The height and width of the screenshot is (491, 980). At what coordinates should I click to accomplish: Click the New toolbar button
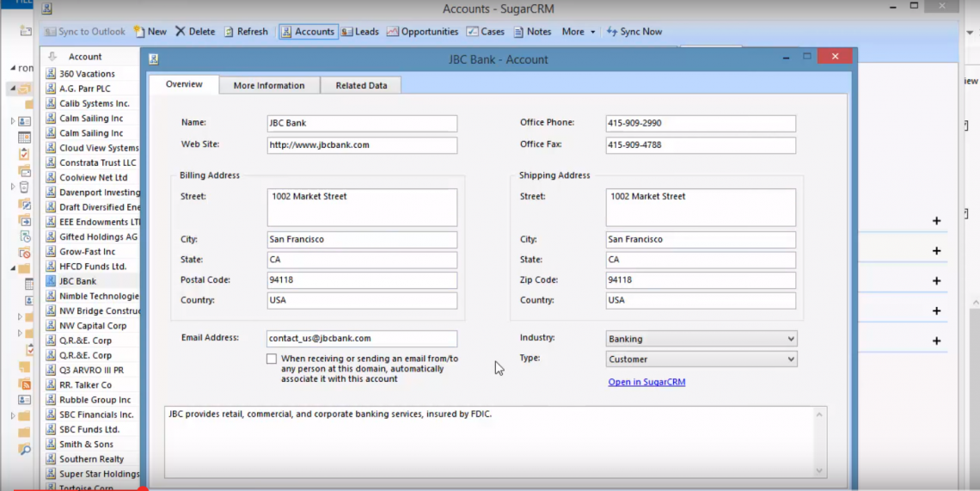(x=150, y=31)
